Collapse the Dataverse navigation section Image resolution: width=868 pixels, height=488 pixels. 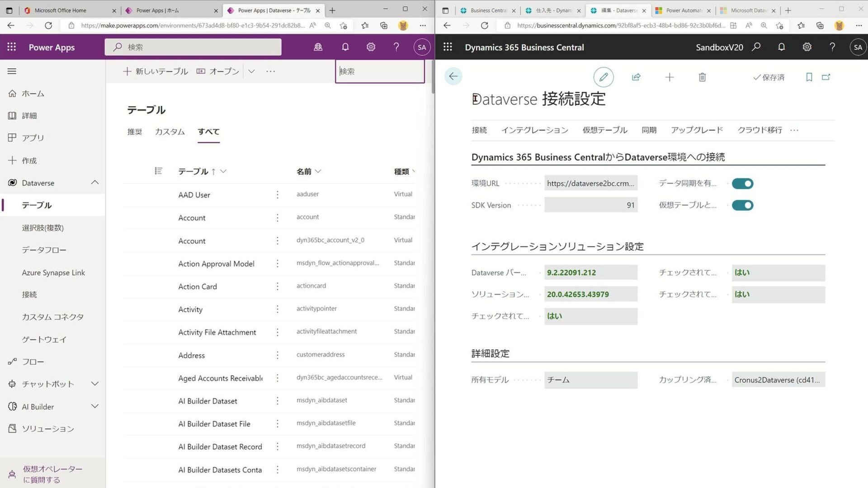pos(94,183)
